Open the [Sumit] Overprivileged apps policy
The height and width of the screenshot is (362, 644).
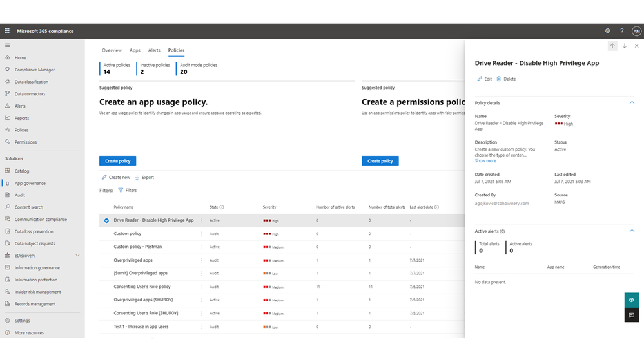coord(141,273)
